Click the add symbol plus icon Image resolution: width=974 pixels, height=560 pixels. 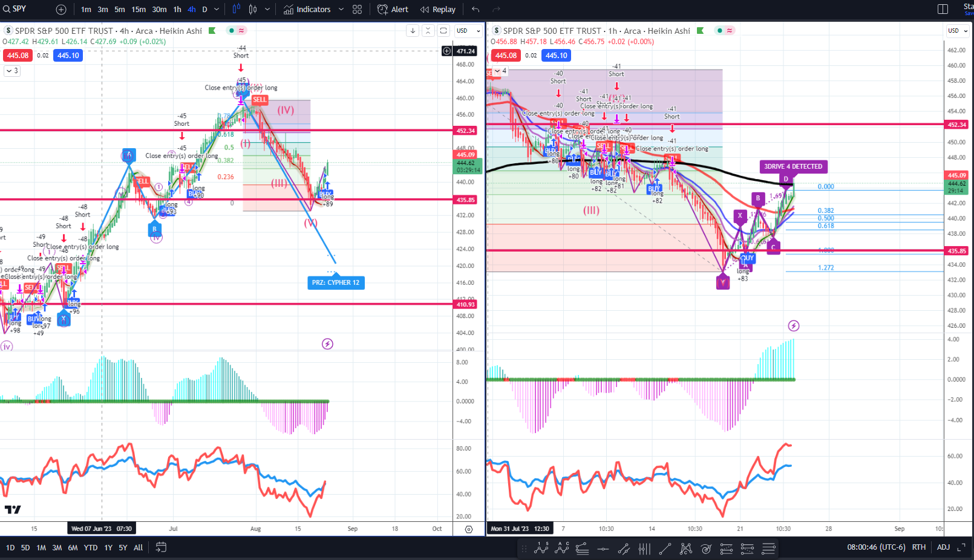click(x=61, y=9)
